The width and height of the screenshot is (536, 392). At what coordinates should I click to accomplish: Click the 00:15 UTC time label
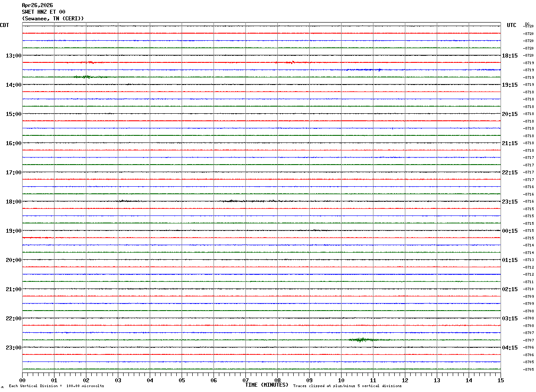[x=509, y=231]
